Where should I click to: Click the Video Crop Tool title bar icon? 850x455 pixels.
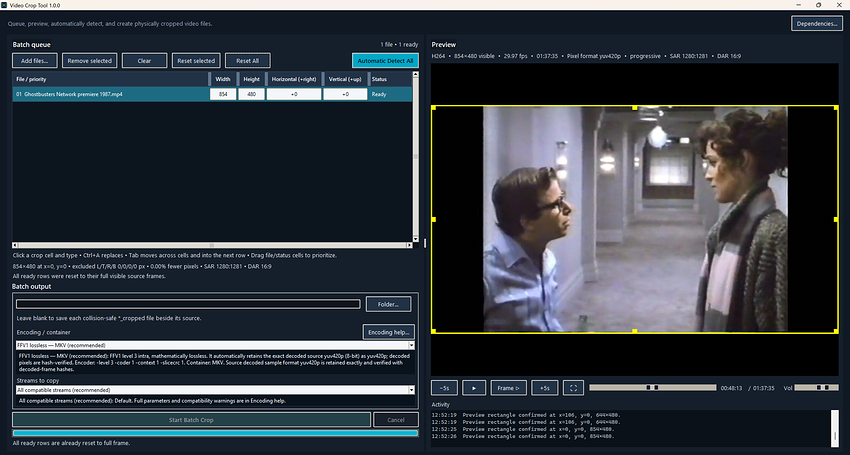(5, 5)
